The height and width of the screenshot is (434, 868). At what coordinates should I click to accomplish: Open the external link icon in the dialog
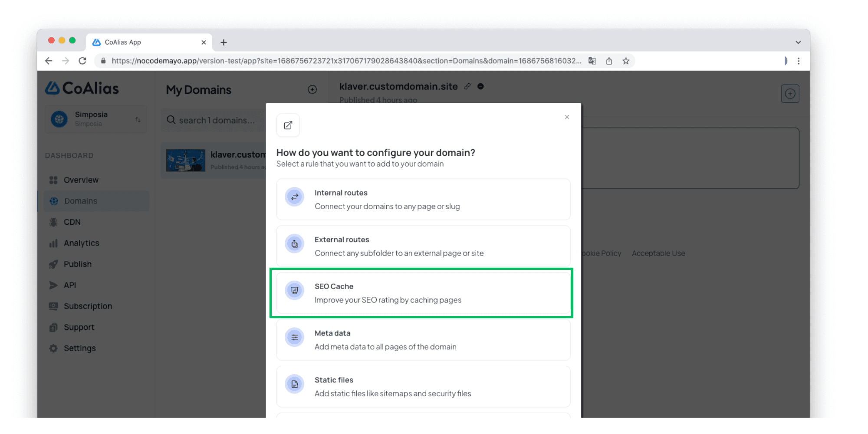click(x=288, y=125)
